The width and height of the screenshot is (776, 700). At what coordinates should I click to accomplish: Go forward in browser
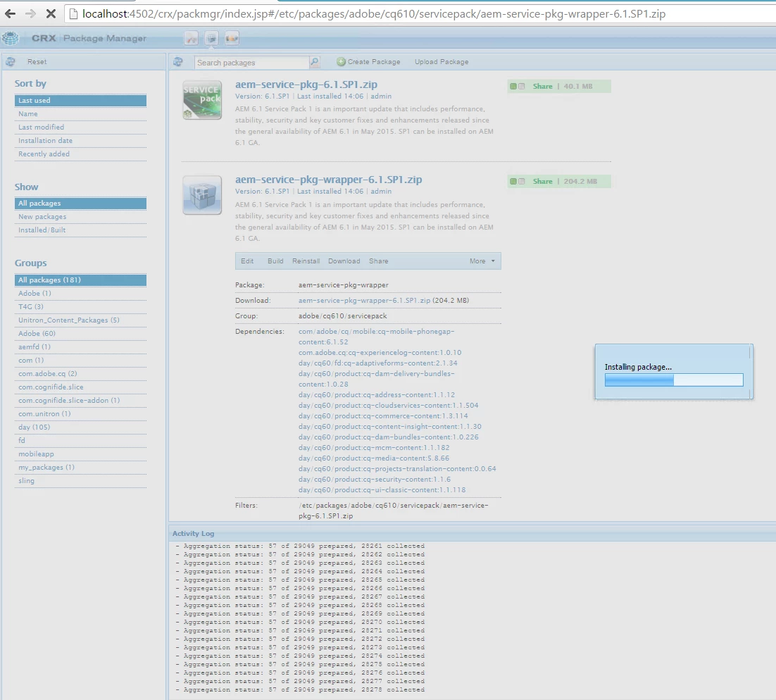point(30,14)
